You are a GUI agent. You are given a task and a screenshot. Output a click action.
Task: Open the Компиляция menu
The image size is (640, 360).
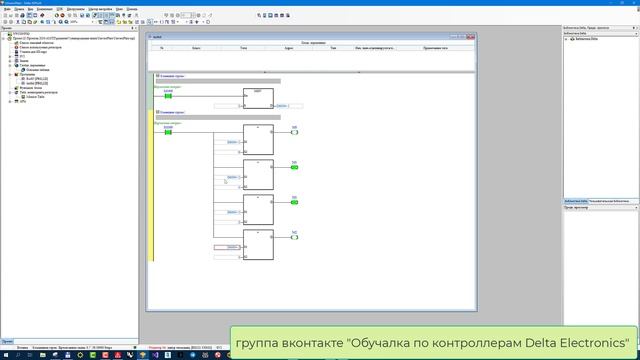[44, 9]
